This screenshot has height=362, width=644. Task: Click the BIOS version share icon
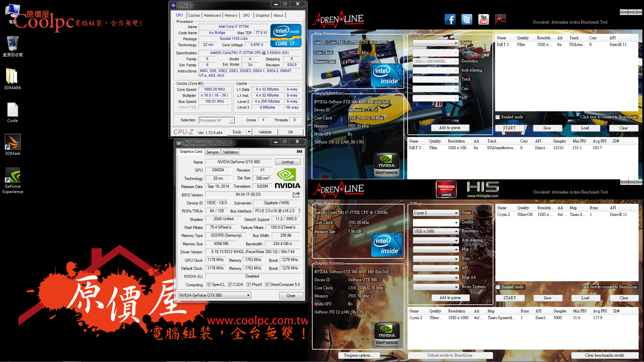(296, 194)
